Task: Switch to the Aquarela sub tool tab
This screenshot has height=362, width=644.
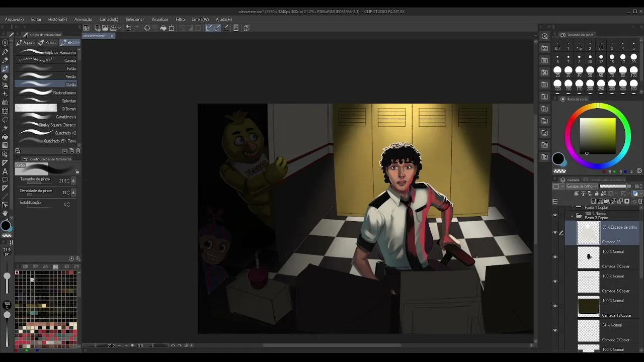Action: click(x=26, y=43)
